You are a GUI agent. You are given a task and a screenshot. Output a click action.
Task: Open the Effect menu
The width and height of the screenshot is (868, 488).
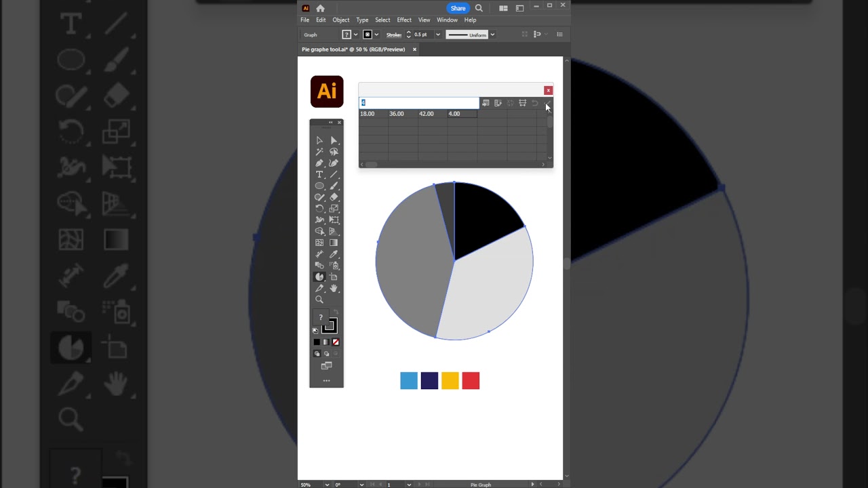pyautogui.click(x=404, y=20)
